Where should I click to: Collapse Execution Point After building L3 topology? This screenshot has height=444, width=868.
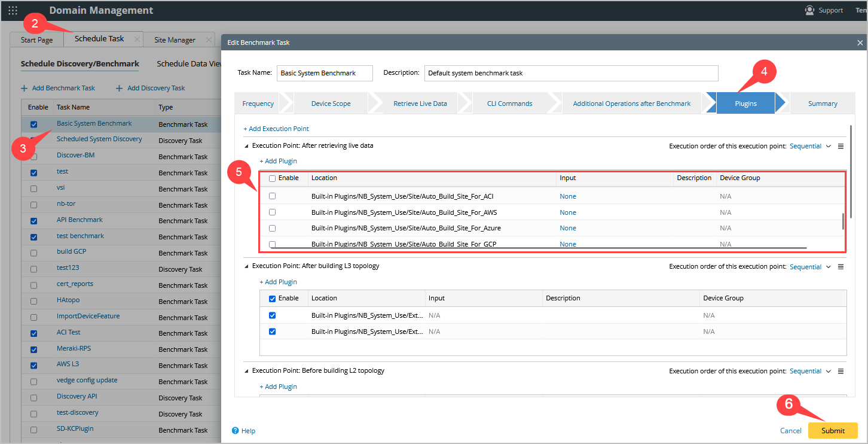pyautogui.click(x=246, y=266)
